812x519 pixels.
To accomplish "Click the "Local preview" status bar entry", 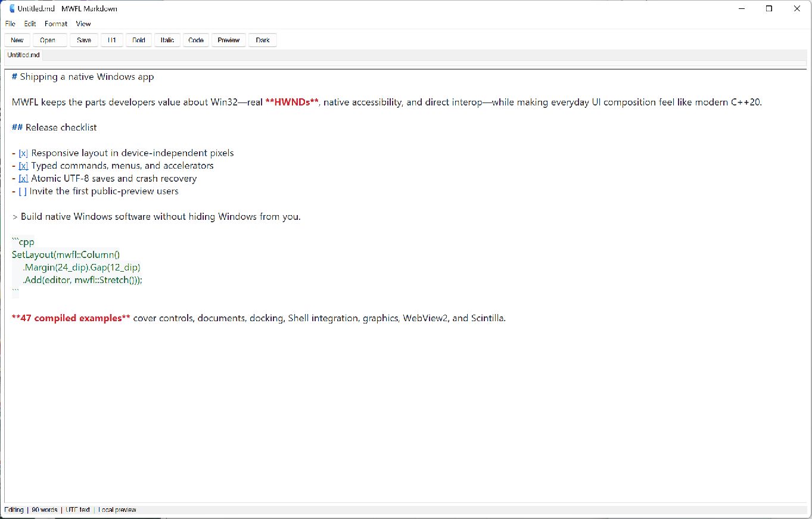I will point(117,510).
